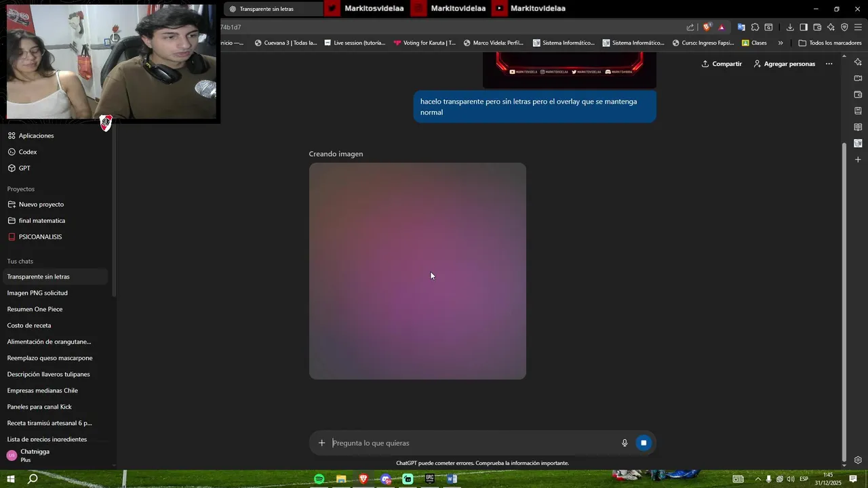Open Brave Shields lion icon

707,27
